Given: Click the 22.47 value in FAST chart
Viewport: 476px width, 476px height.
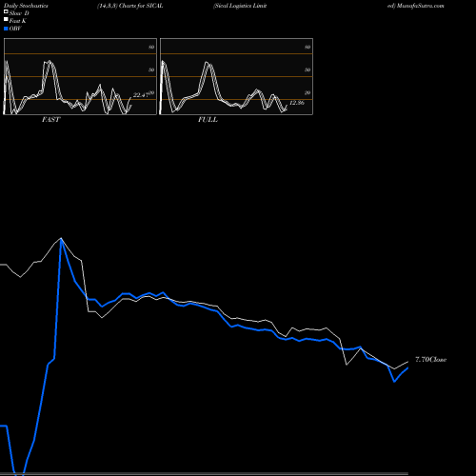Looking at the screenshot, I should [141, 95].
